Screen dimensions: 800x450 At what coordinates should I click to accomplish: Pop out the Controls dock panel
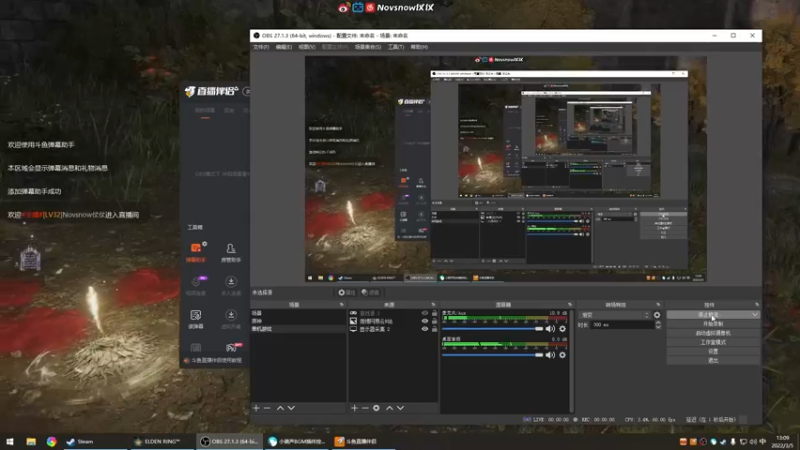[x=757, y=305]
